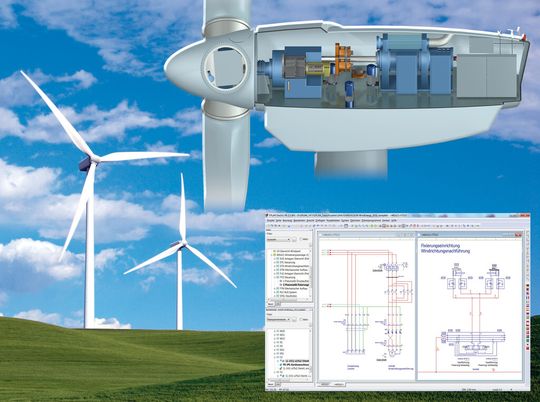Select the second page tab below schematics
The image size is (540, 402).
pyautogui.click(x=339, y=384)
